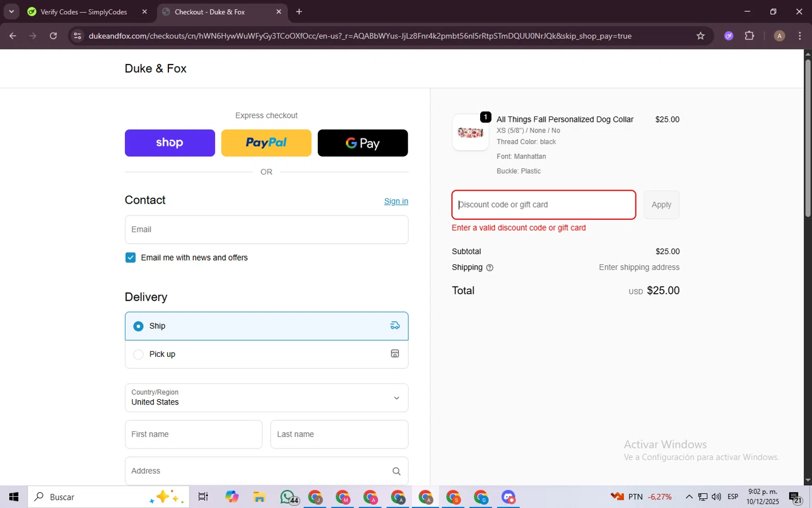Close the Checkout - Duke & Fox tab

[279, 11]
